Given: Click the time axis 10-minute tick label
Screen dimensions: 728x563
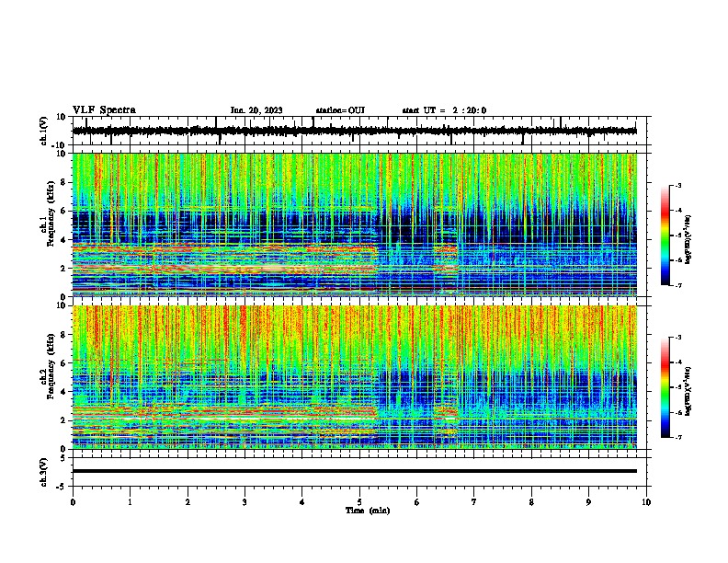Looking at the screenshot, I should 646,502.
